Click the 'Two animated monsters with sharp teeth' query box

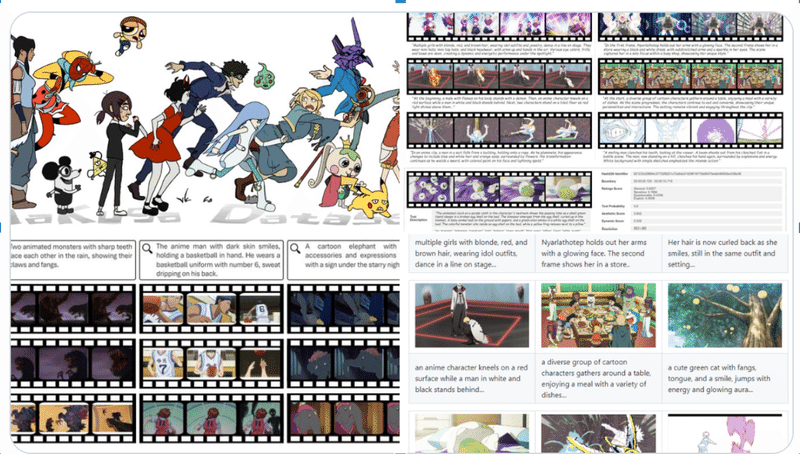coord(73,260)
